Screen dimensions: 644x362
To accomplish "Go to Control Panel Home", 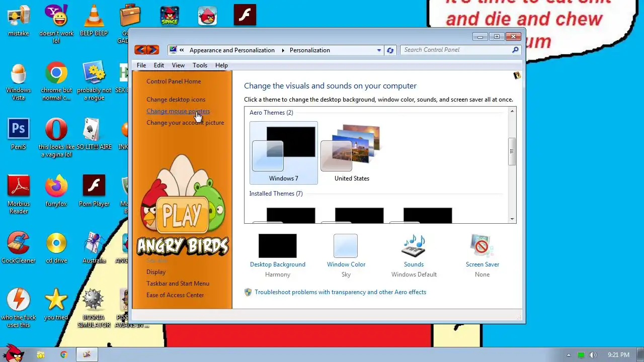I will (x=174, y=81).
